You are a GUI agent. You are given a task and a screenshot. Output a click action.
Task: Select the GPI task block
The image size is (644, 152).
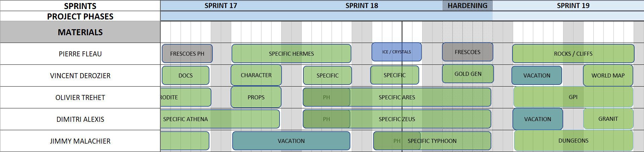[x=573, y=97]
